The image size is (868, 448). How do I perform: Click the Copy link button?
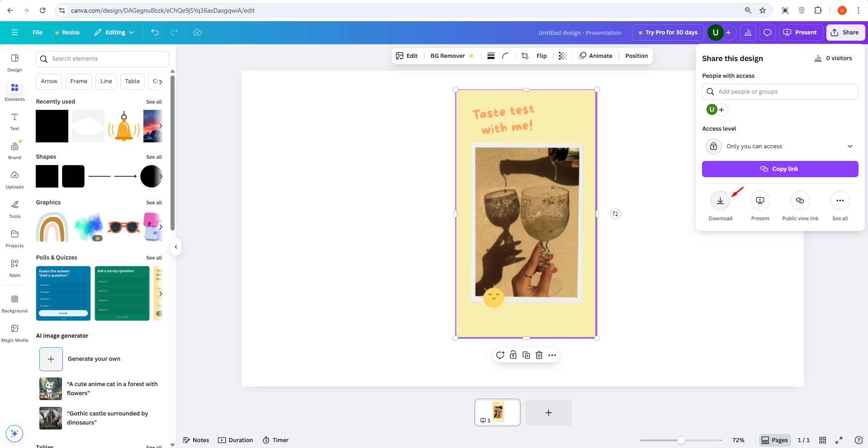[x=779, y=169]
